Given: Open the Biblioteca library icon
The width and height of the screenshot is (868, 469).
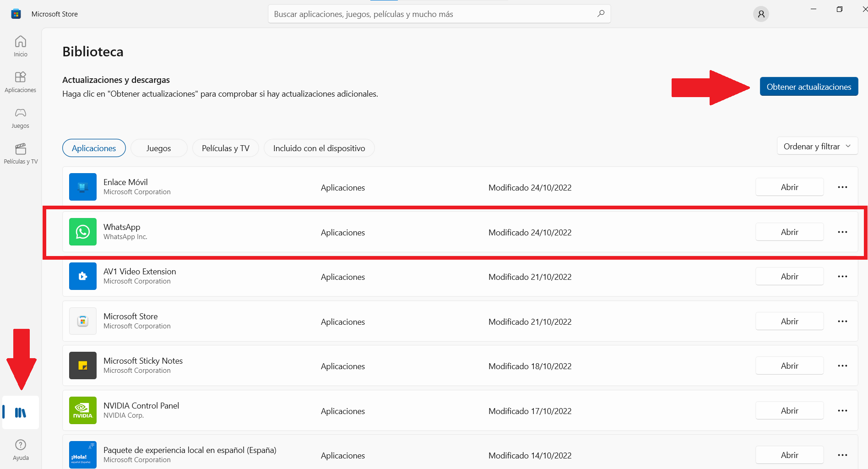Looking at the screenshot, I should pyautogui.click(x=21, y=413).
